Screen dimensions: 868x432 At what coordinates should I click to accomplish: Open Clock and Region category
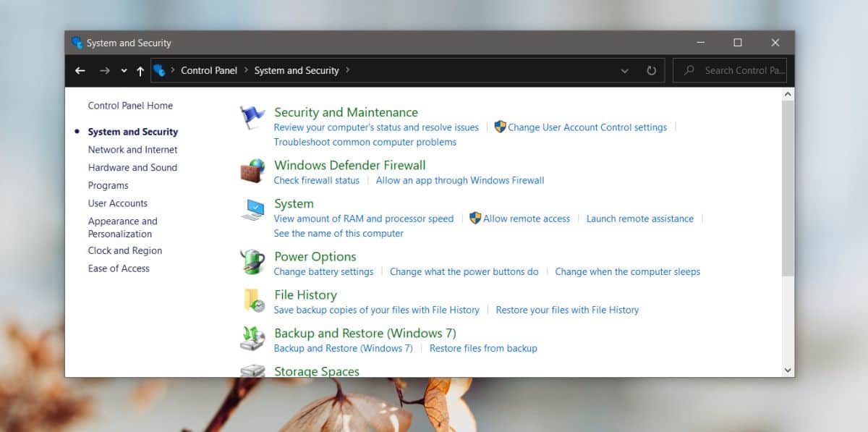click(124, 250)
